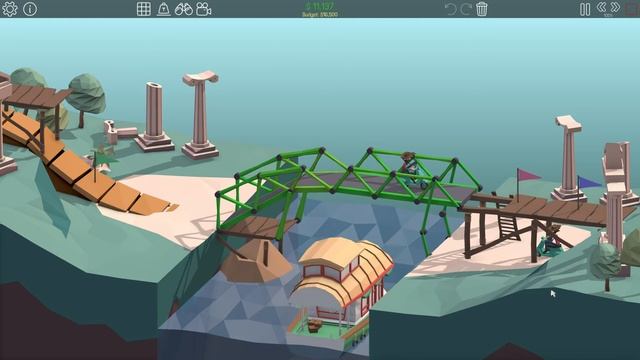The width and height of the screenshot is (640, 360).
Task: Open the level info icon
Action: 30,9
